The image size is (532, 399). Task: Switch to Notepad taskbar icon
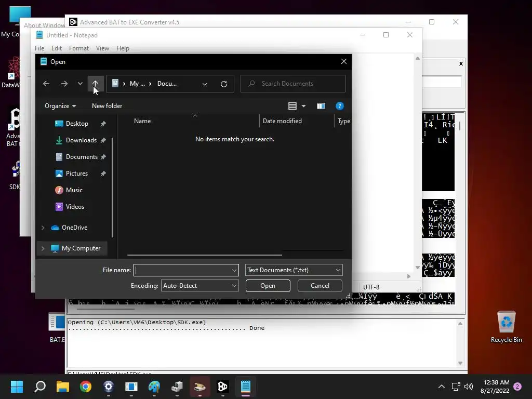tap(246, 387)
